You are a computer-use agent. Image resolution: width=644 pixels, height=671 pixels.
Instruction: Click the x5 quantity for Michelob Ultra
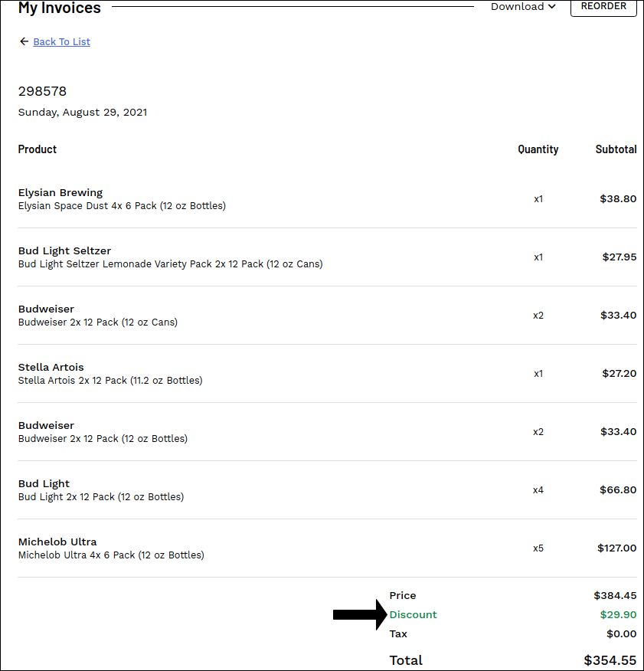pos(538,548)
